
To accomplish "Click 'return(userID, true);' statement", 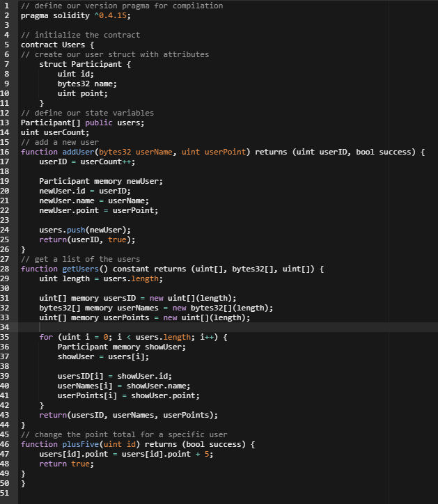I will pyautogui.click(x=87, y=239).
